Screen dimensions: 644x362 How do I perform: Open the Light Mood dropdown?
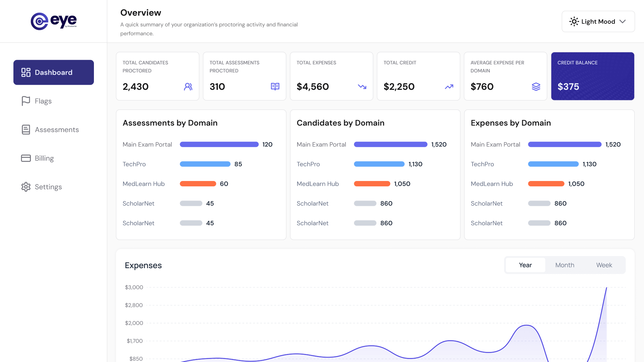click(598, 21)
